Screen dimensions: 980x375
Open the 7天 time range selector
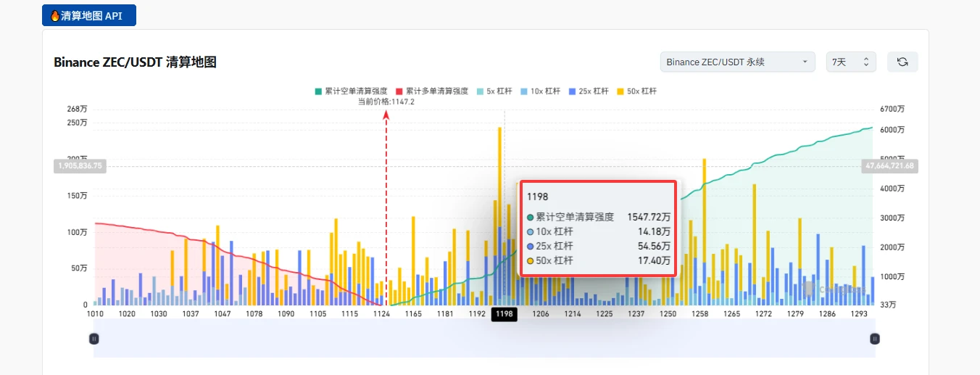pos(851,62)
